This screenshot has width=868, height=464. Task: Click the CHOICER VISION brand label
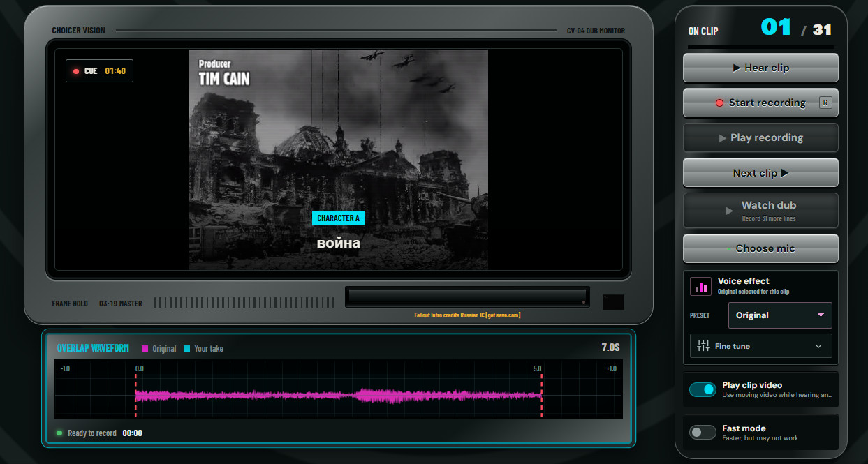click(79, 31)
